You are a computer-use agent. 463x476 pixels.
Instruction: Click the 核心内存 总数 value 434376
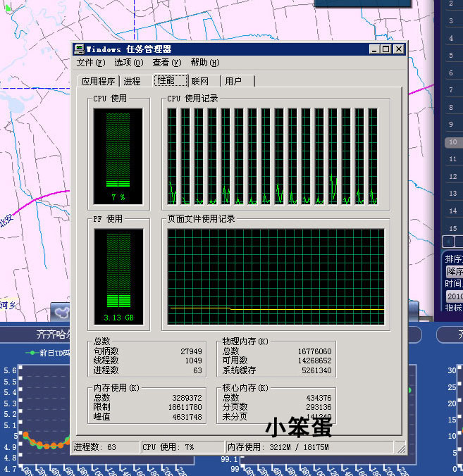(x=319, y=398)
